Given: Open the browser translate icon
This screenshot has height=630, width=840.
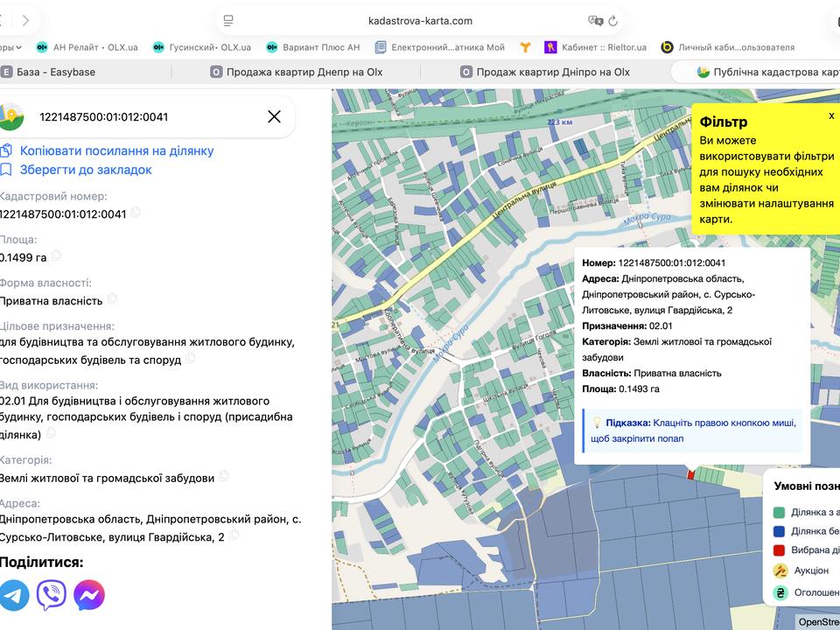Looking at the screenshot, I should pos(595,21).
